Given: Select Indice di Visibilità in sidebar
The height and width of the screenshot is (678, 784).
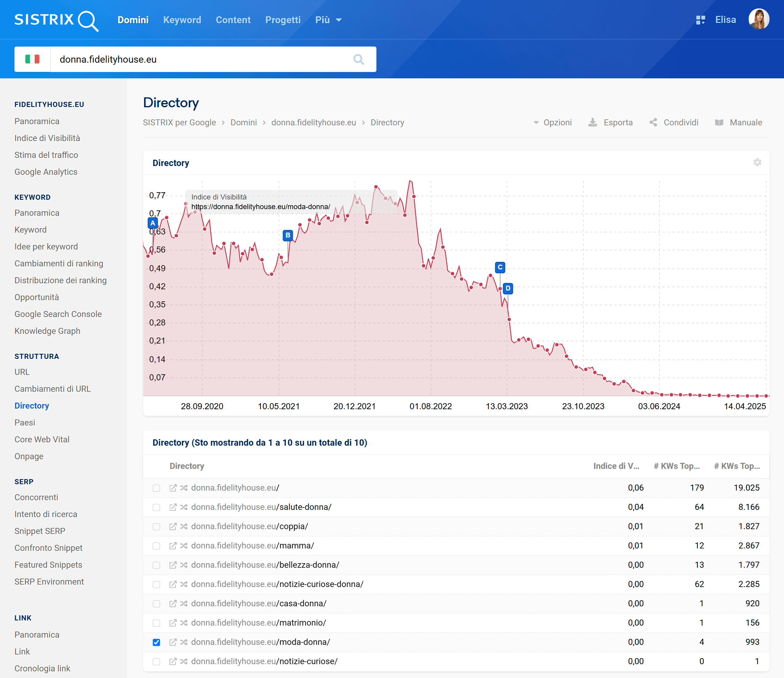Looking at the screenshot, I should pos(47,138).
